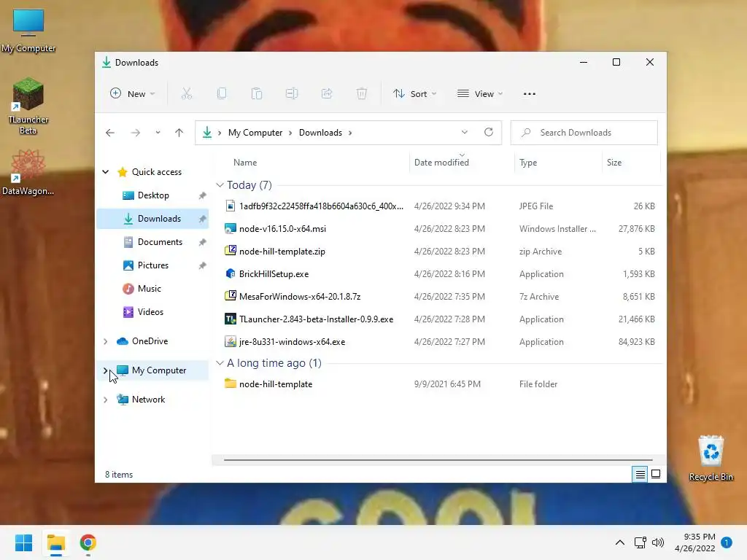Click the Search Downloads field
This screenshot has height=560, width=747.
pyautogui.click(x=584, y=133)
